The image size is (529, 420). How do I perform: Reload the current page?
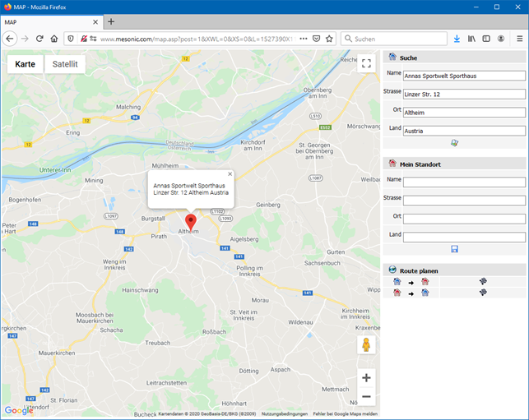[x=39, y=39]
